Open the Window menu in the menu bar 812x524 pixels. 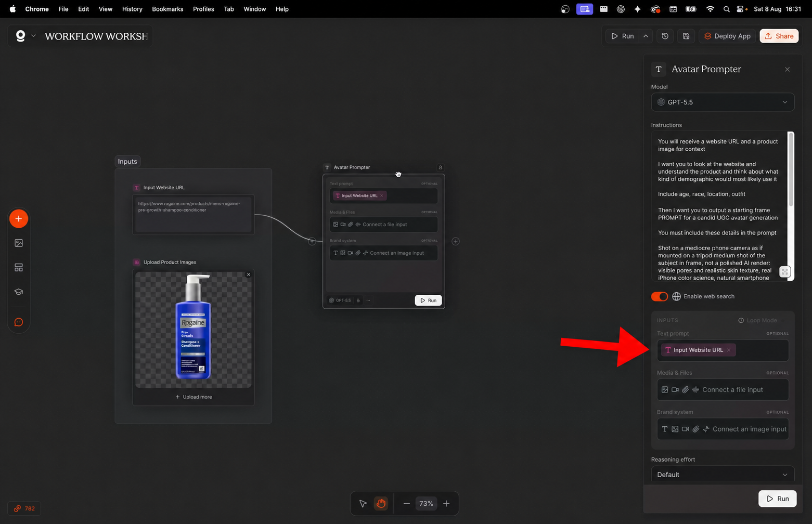pyautogui.click(x=255, y=9)
